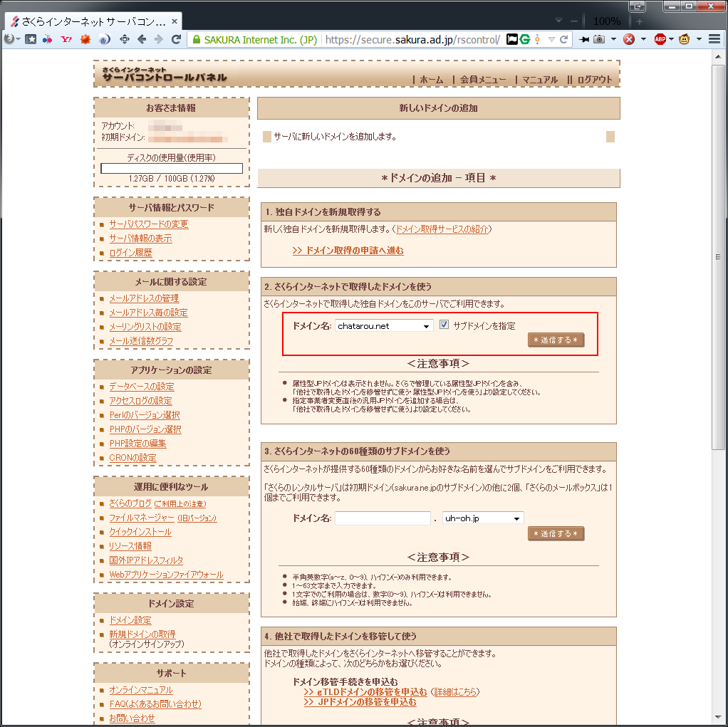Click the small orange dot icon in address bar

[x=537, y=39]
